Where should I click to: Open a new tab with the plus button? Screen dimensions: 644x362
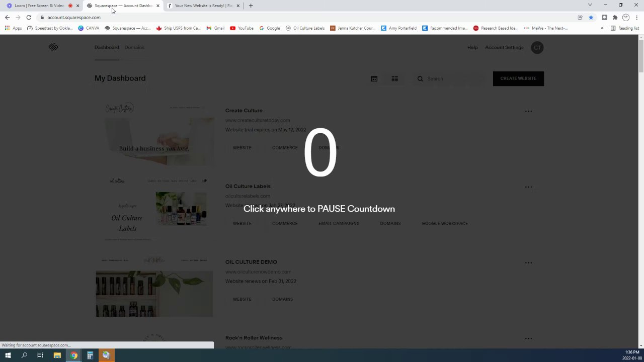[251, 6]
